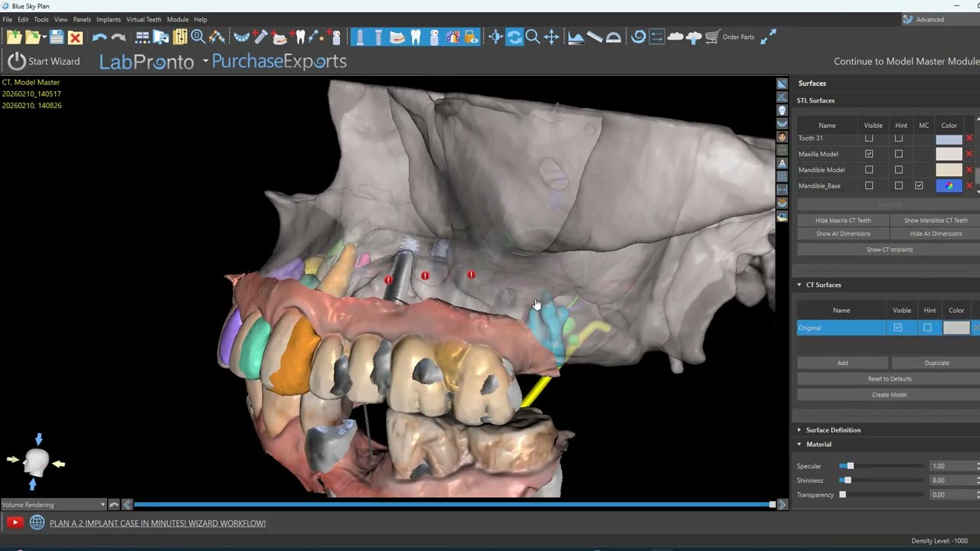Open the Tools menu
Image resolution: width=980 pixels, height=551 pixels.
[41, 19]
